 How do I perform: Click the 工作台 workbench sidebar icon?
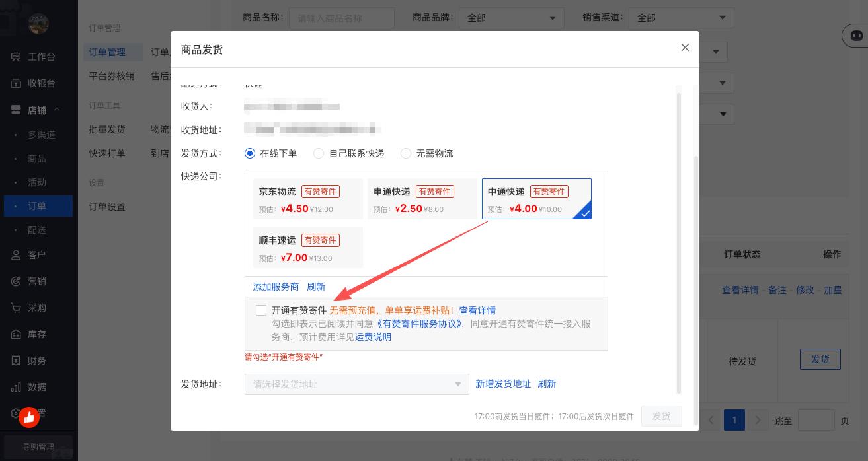16,57
